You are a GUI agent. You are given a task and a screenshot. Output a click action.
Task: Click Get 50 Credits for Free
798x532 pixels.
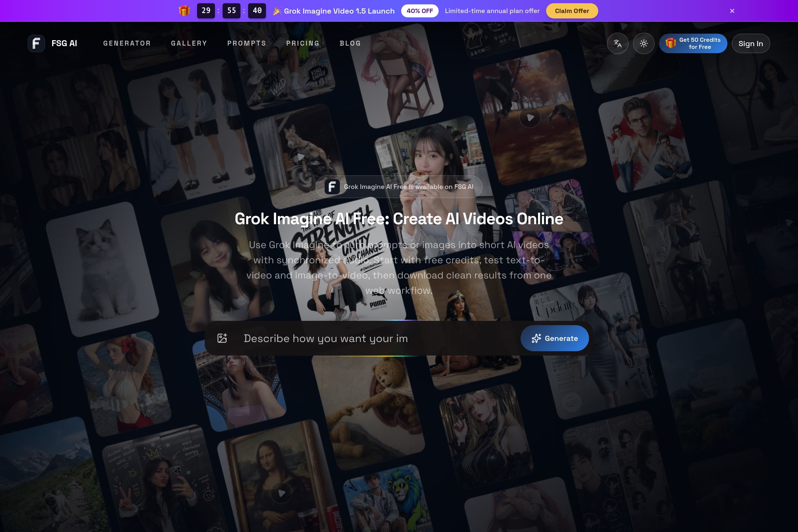coord(693,43)
